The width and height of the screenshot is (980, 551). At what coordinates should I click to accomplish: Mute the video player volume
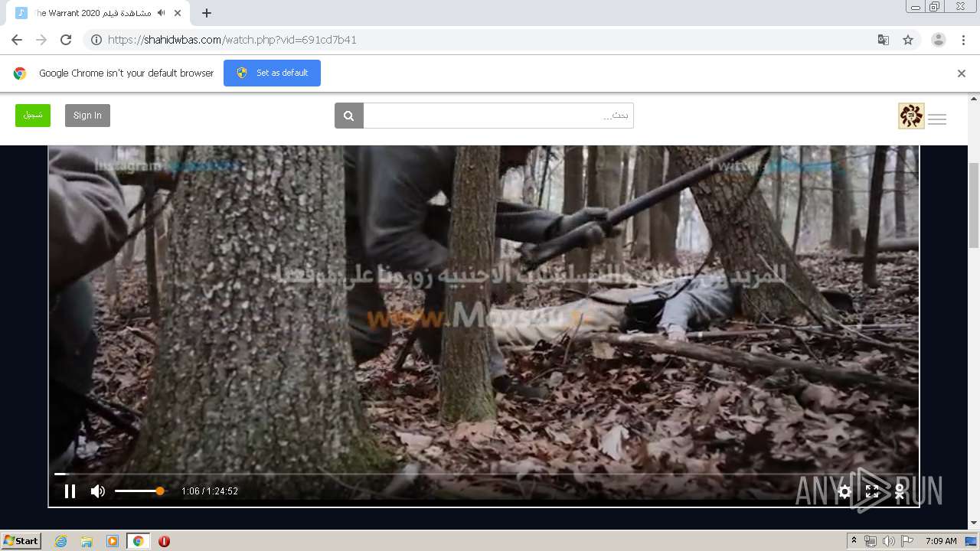[98, 491]
